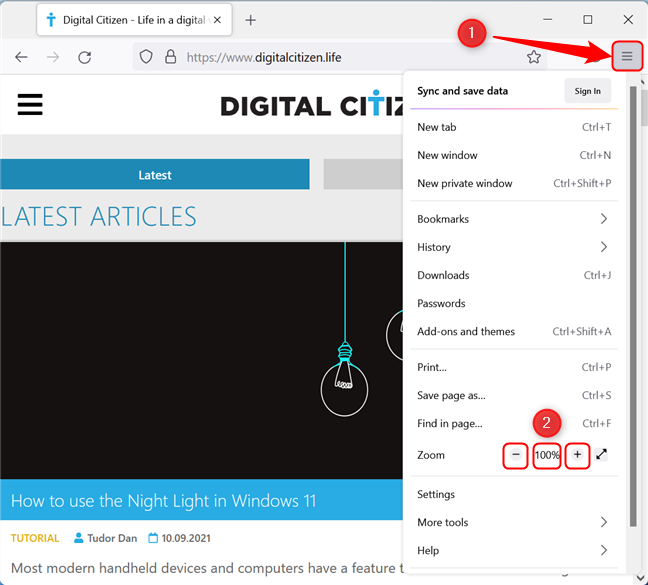Reset zoom by clicking 100%
Viewport: 648px width, 585px height.
[x=547, y=455]
